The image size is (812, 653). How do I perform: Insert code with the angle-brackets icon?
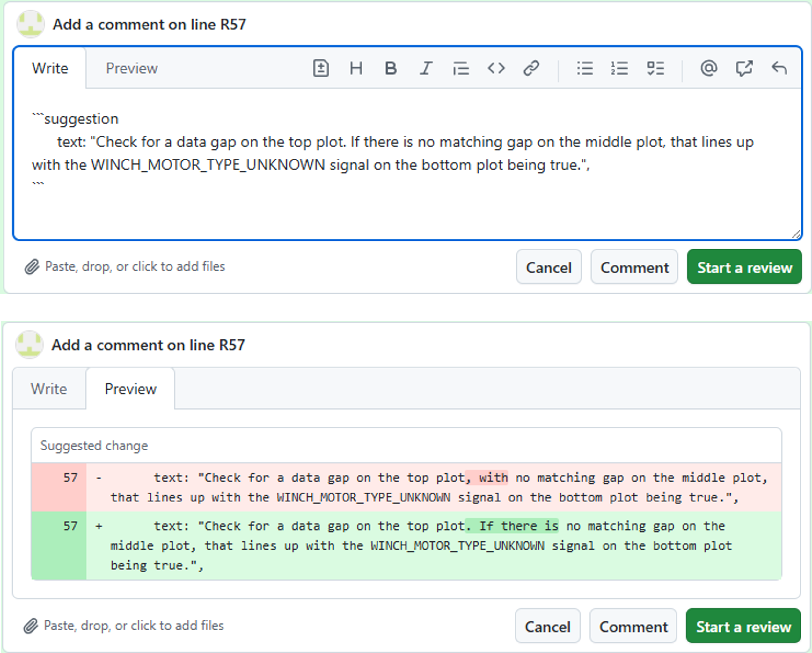click(496, 68)
